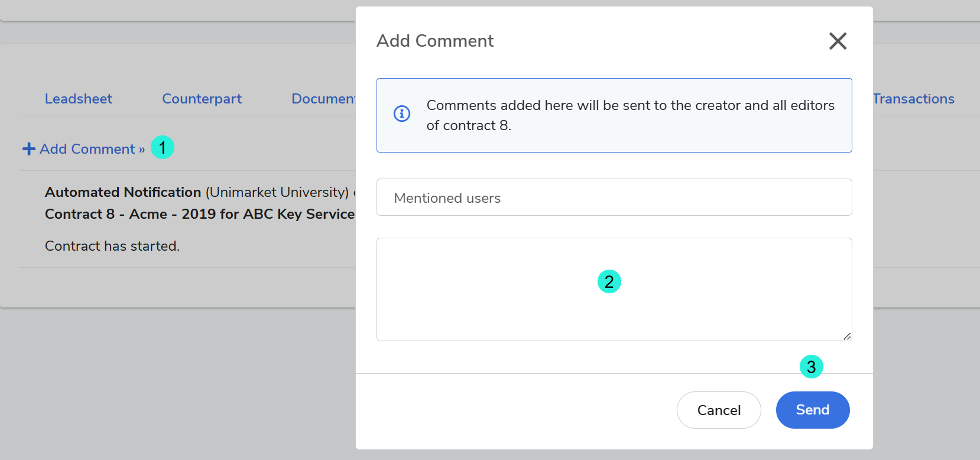Click the 'Contract has started.' message
Screen dimensions: 980x460
point(112,246)
